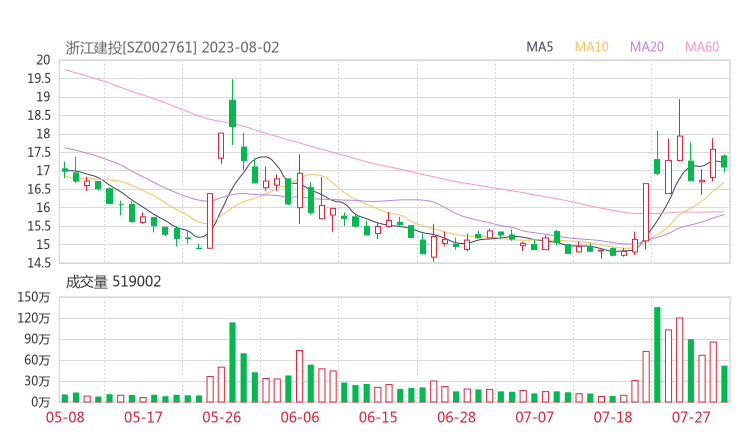Click the 06-15 date axis label

click(x=378, y=417)
